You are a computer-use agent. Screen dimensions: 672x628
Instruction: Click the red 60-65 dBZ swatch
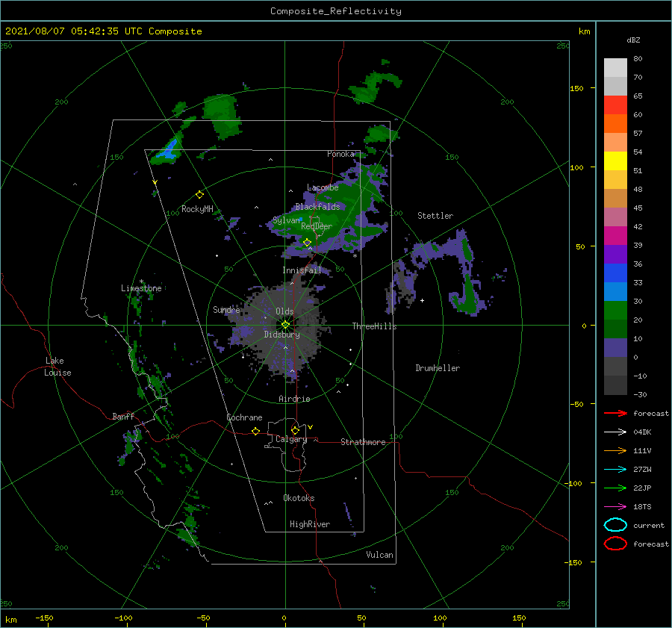(615, 105)
